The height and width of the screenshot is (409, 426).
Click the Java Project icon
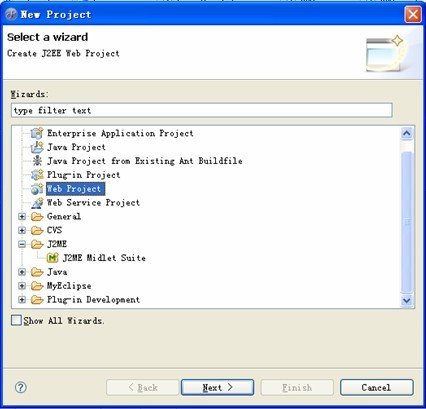37,147
